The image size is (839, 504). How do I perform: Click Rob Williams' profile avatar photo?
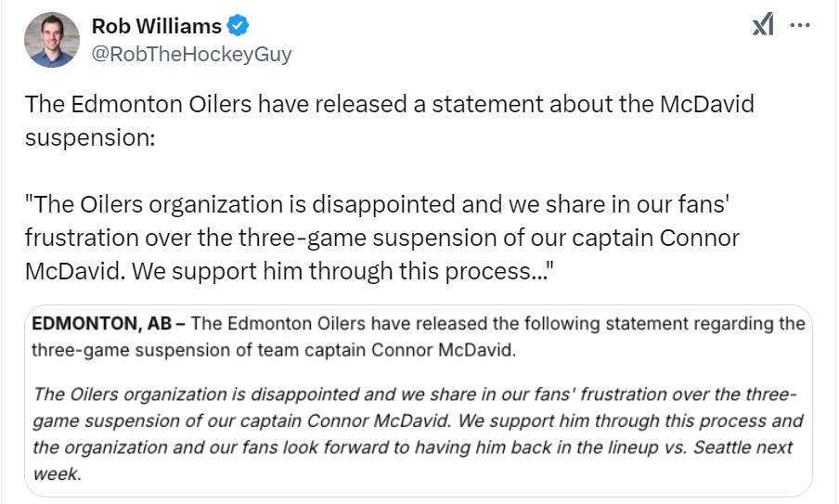[52, 41]
